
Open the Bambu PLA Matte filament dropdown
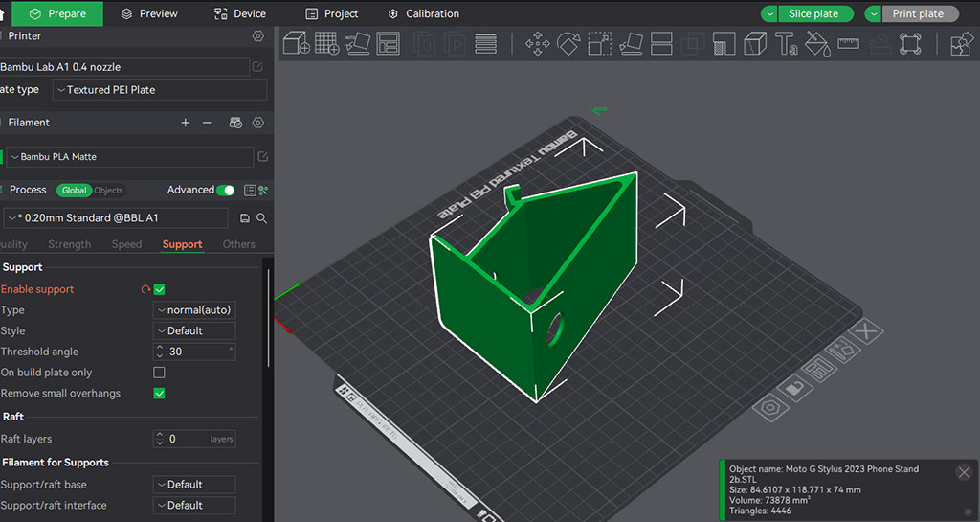[x=129, y=157]
